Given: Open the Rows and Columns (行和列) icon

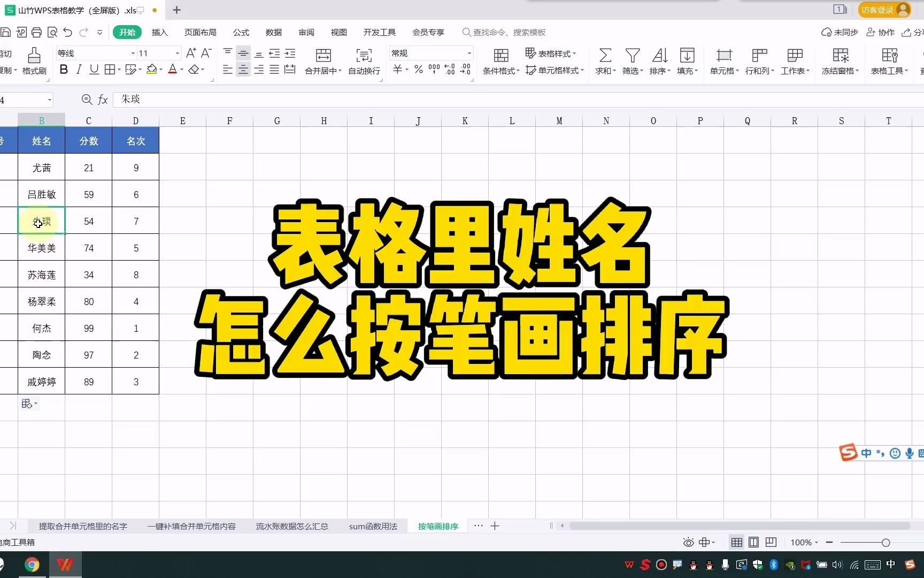Looking at the screenshot, I should pyautogui.click(x=759, y=55).
